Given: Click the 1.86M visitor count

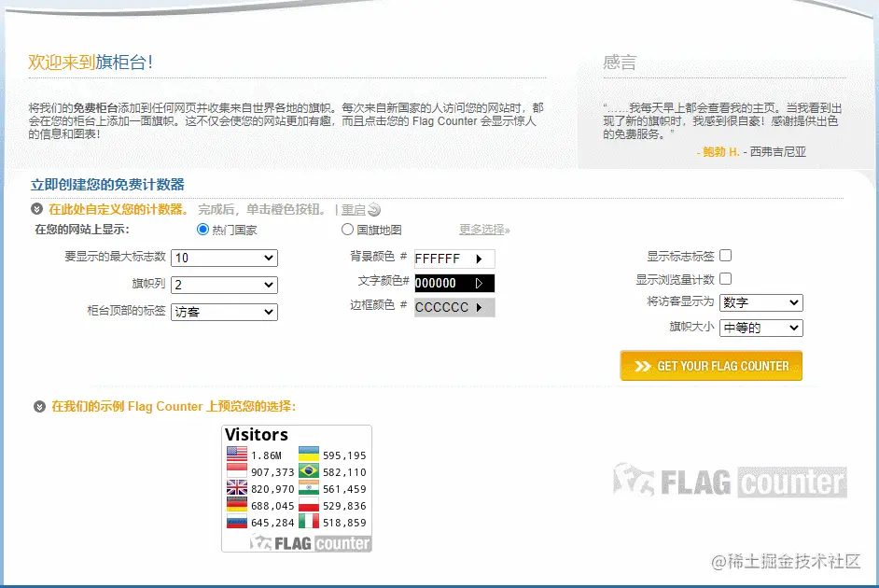Looking at the screenshot, I should point(266,455).
